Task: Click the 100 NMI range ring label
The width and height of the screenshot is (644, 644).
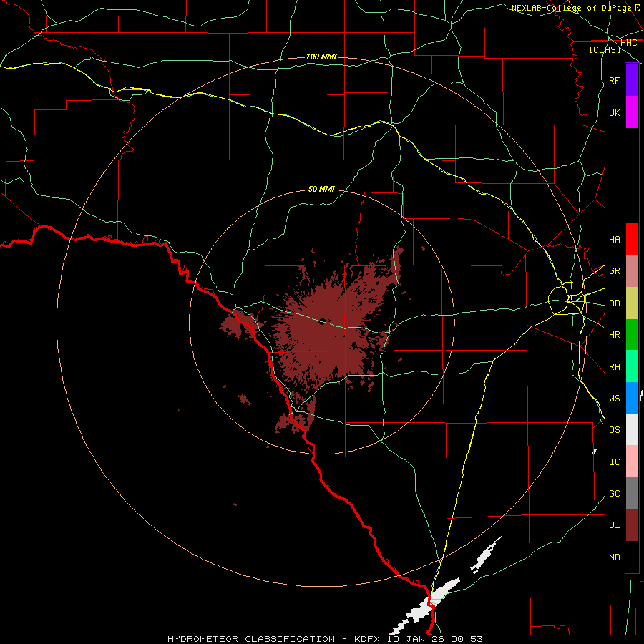Action: click(x=321, y=57)
